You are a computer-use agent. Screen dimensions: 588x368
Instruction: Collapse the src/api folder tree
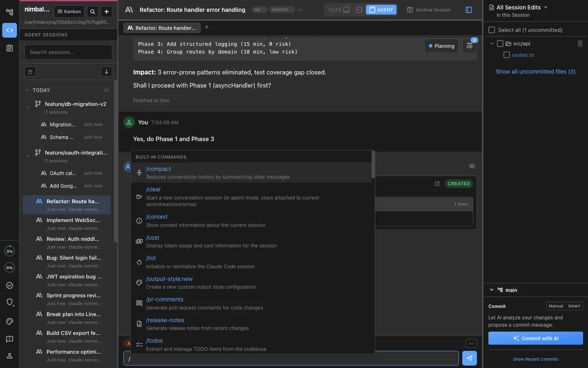492,43
